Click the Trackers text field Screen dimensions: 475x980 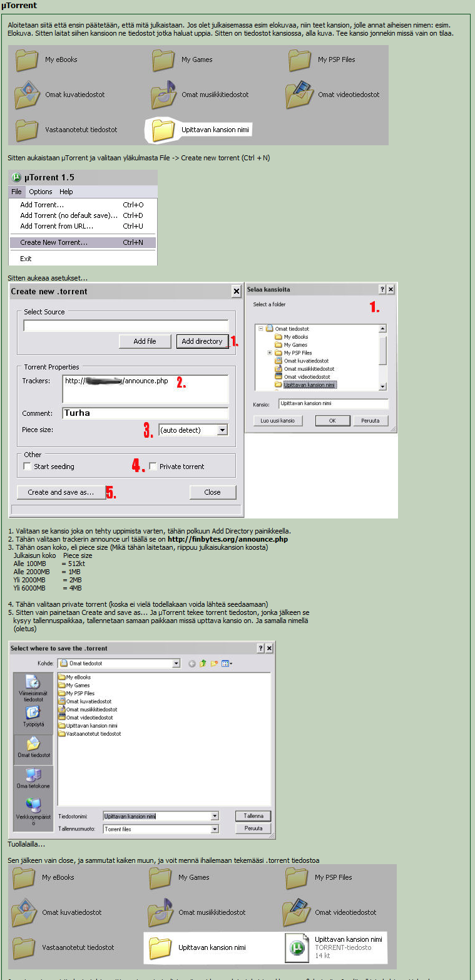pyautogui.click(x=145, y=388)
